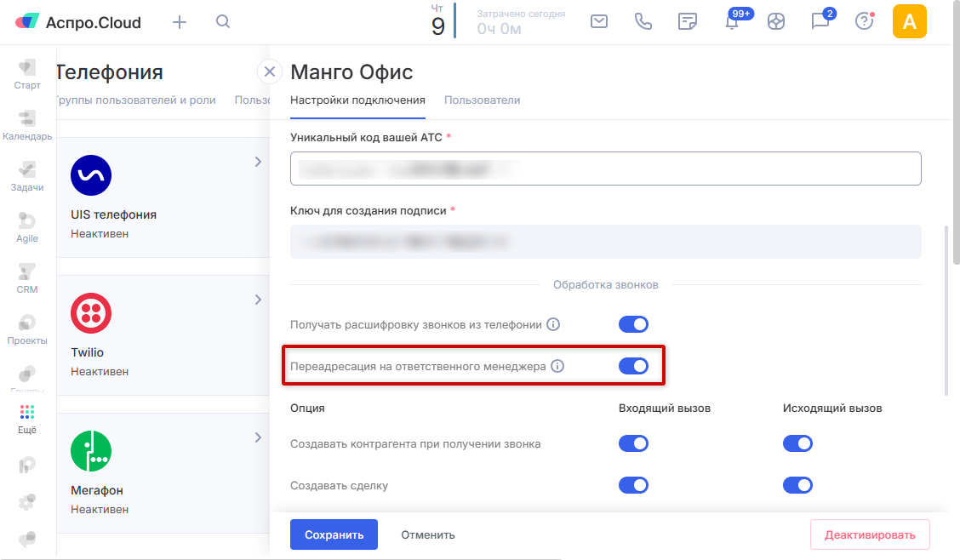Click the Мегафон green logo
The height and width of the screenshot is (560, 960).
pyautogui.click(x=90, y=451)
